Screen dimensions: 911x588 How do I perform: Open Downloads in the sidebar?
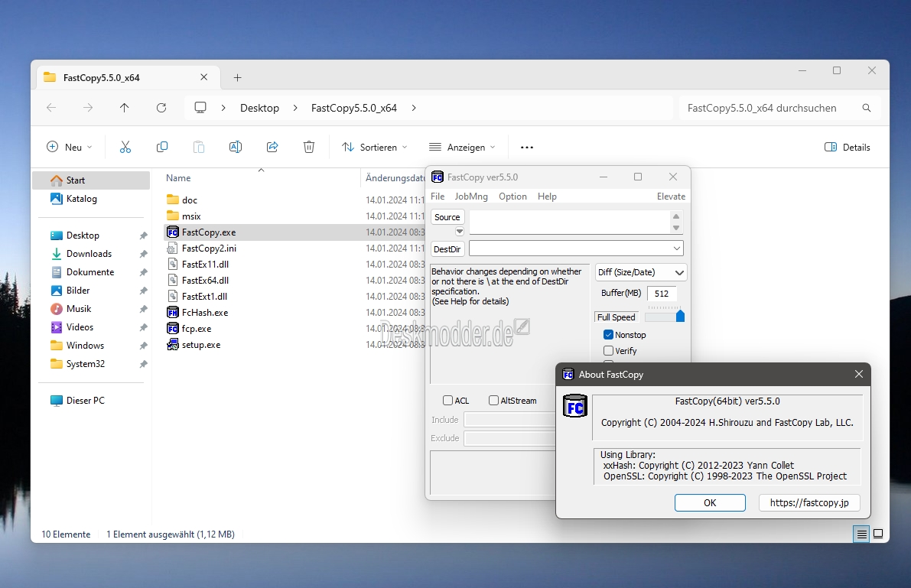pos(89,254)
